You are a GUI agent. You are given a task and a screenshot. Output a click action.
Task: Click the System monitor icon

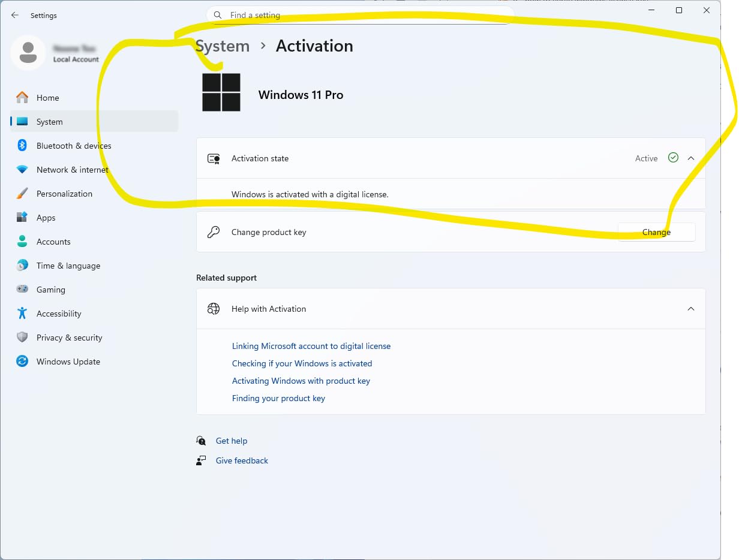[x=22, y=122]
